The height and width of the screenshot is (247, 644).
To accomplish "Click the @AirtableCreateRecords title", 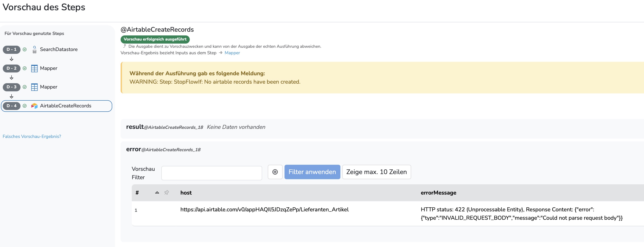I will click(x=157, y=30).
